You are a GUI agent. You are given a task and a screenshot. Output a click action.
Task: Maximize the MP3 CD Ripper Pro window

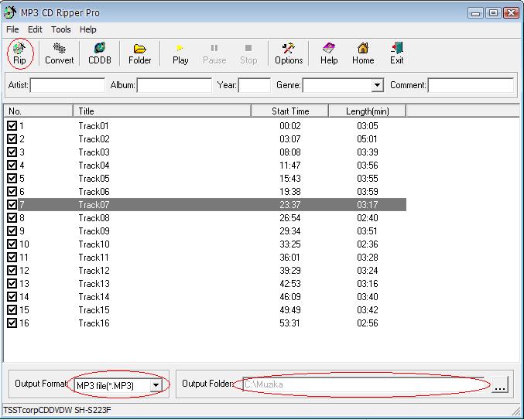click(493, 13)
